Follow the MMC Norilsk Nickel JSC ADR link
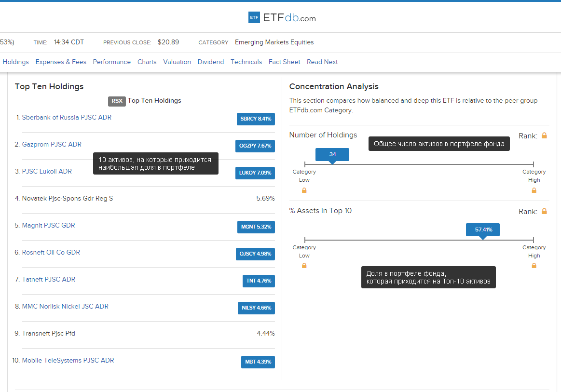561x392 pixels. [x=65, y=306]
